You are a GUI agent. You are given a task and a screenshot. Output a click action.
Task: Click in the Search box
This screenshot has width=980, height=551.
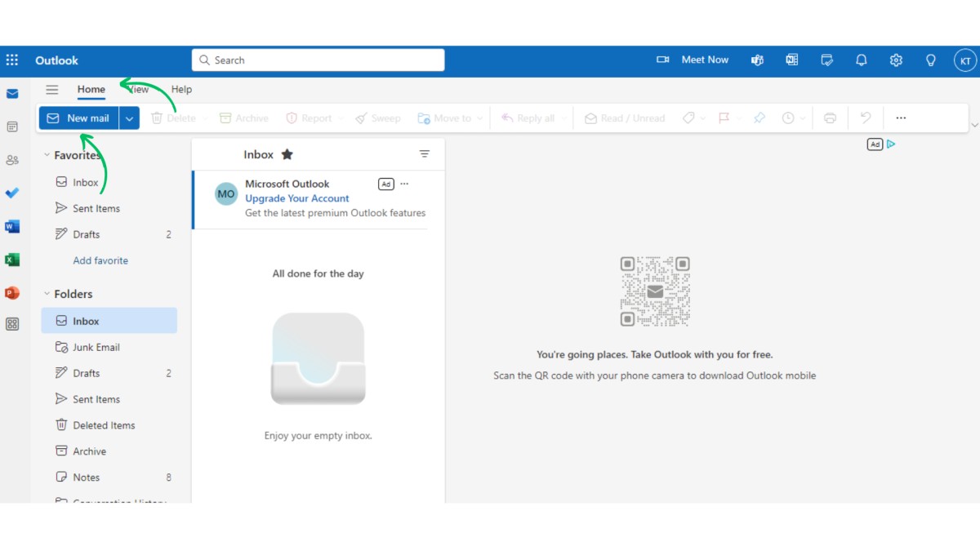pos(318,60)
